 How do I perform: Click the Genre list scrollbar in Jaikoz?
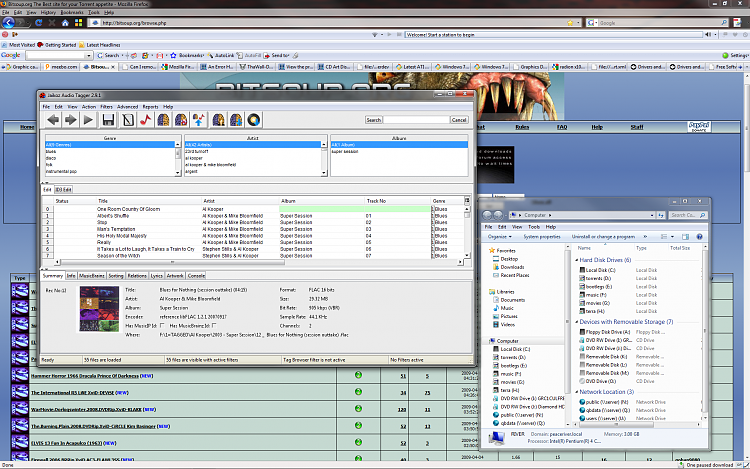[x=178, y=158]
